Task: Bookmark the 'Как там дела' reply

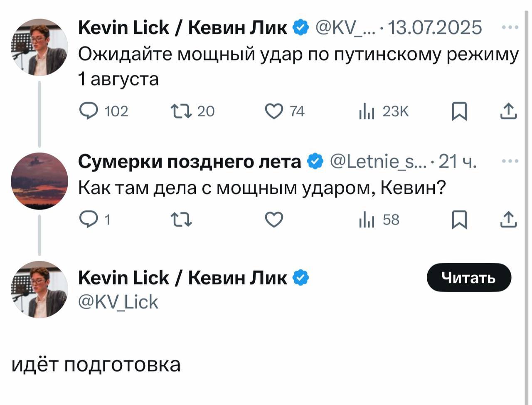Action: coord(459,220)
